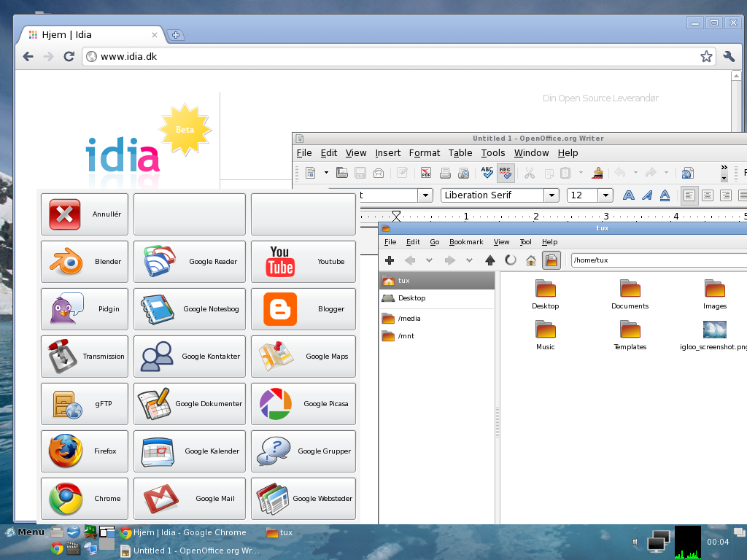Toggle centered alignment in Writer
This screenshot has height=560, width=747.
(708, 195)
